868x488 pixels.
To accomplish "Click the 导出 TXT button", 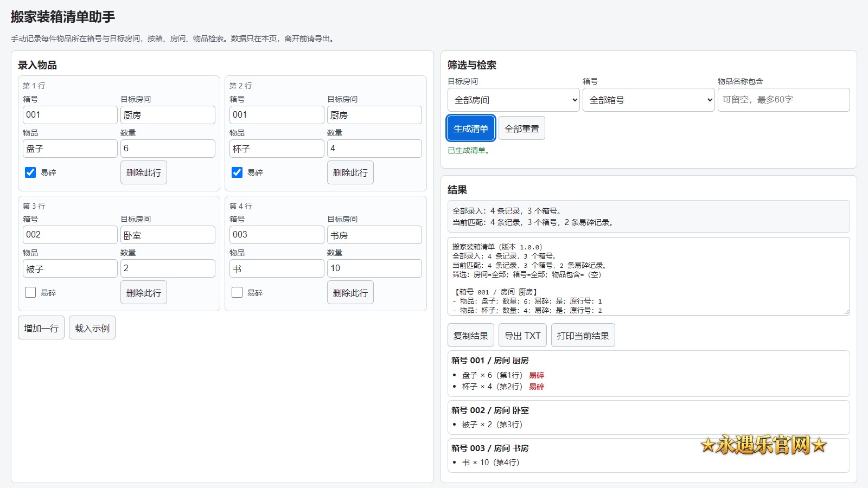I will tap(522, 336).
